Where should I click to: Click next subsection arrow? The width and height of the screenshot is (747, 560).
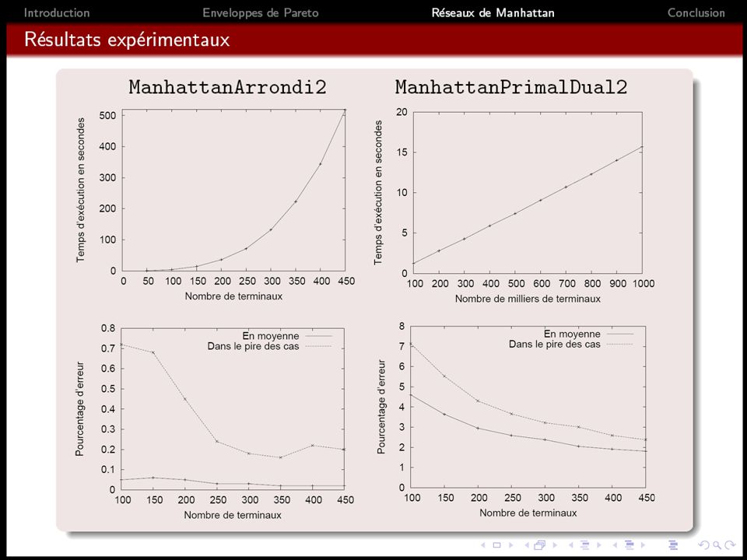point(599,544)
